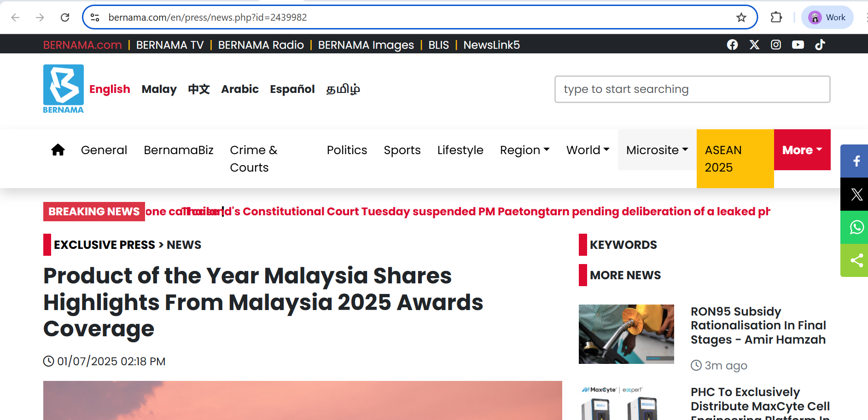Open the ASEAN 2025 section
The image size is (868, 420).
point(735,159)
